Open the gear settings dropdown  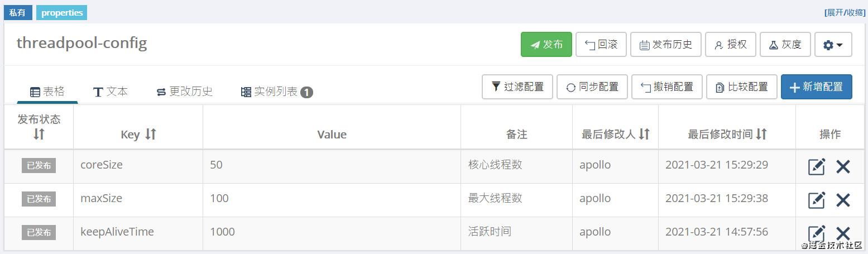[x=833, y=45]
